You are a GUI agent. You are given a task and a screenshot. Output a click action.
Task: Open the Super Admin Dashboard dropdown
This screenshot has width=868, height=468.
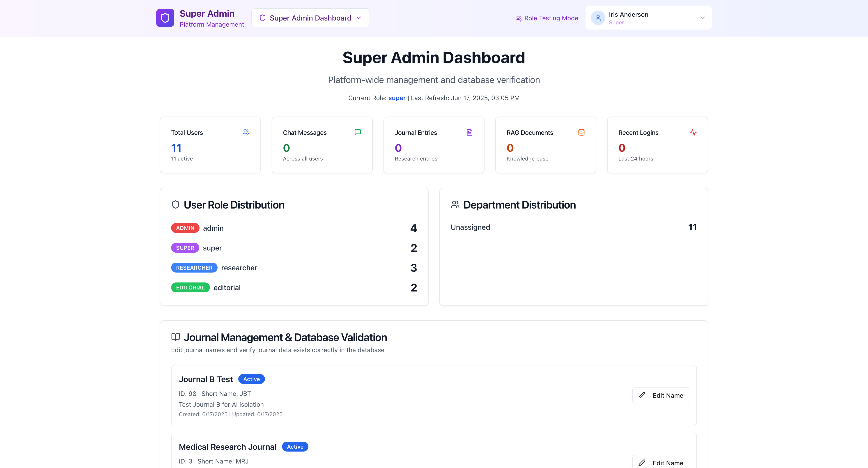[x=310, y=18]
